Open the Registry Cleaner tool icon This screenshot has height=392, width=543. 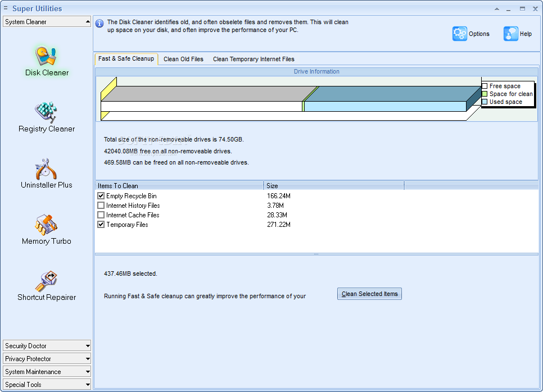pos(46,112)
